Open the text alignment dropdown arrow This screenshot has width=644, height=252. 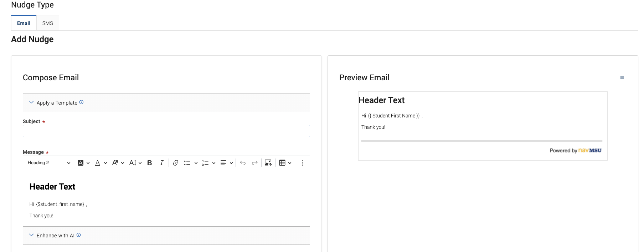[x=231, y=163]
